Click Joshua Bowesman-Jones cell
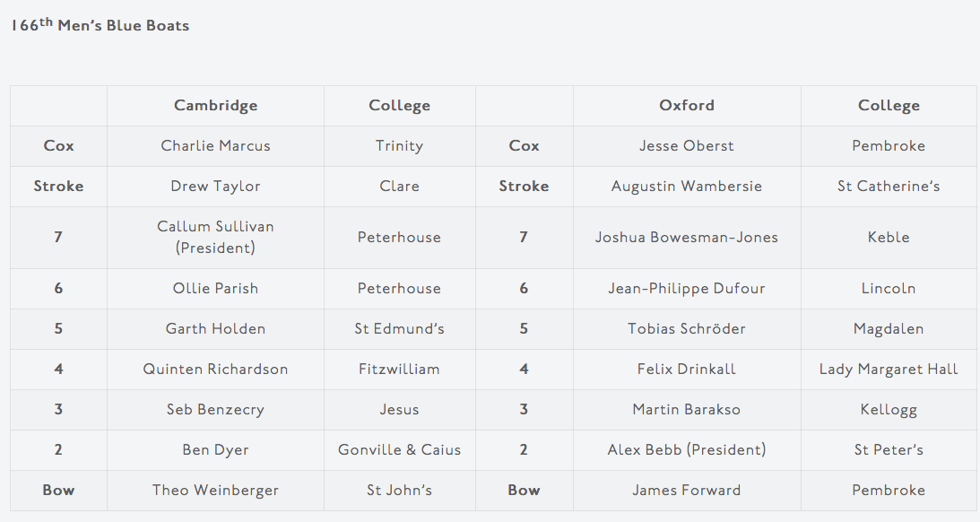Viewport: 980px width, 522px height. (687, 238)
